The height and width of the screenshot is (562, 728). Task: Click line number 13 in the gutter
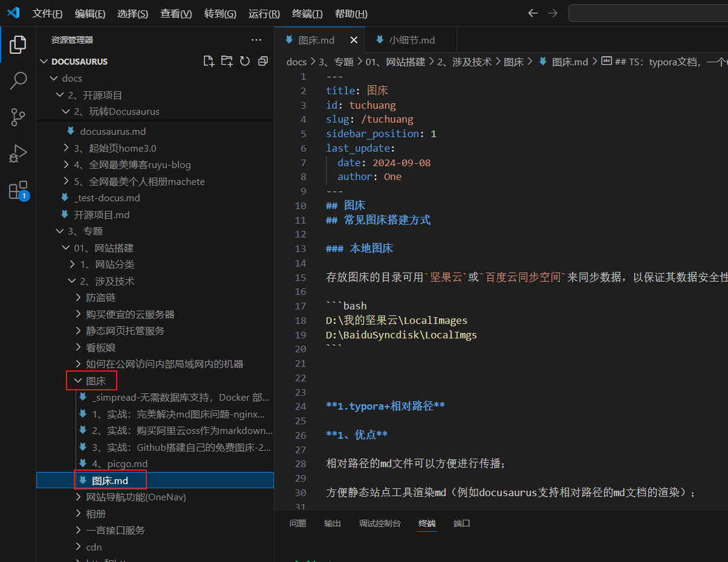click(301, 249)
